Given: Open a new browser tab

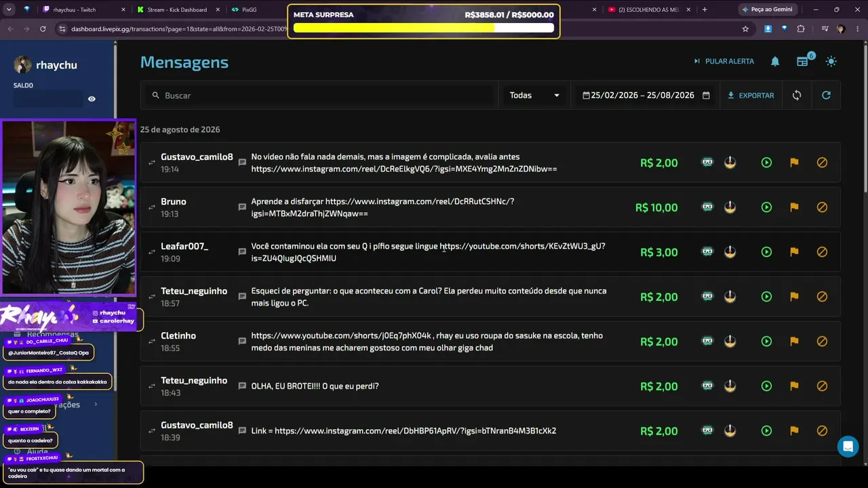Looking at the screenshot, I should [x=705, y=9].
